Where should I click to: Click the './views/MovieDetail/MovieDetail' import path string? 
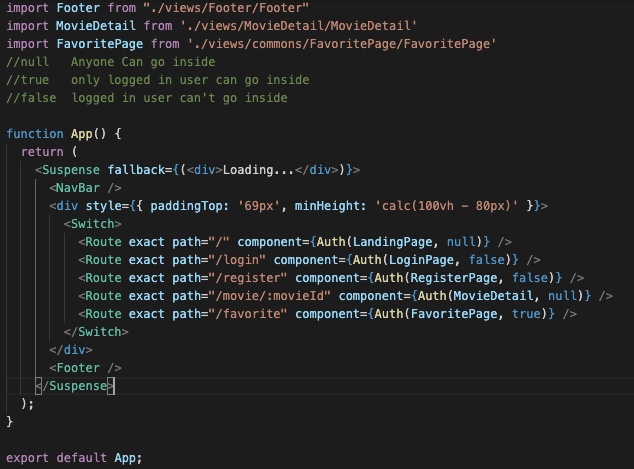coord(298,26)
